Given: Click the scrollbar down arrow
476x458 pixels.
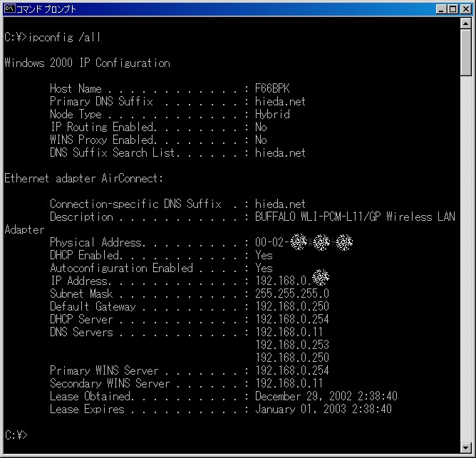Looking at the screenshot, I should (x=467, y=447).
